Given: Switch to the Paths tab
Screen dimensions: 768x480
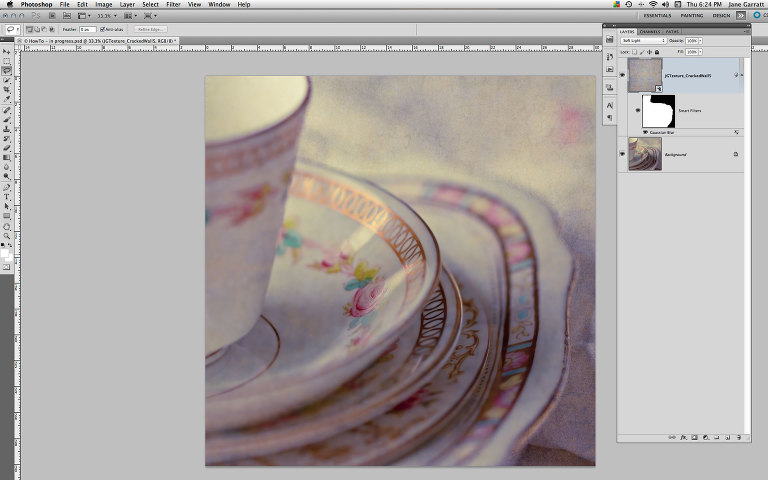Looking at the screenshot, I should (672, 32).
